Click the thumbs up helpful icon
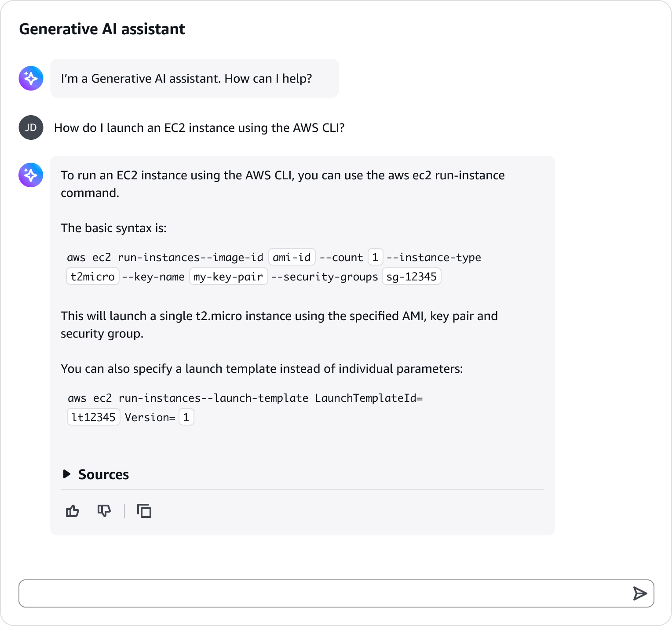672x626 pixels. point(73,511)
